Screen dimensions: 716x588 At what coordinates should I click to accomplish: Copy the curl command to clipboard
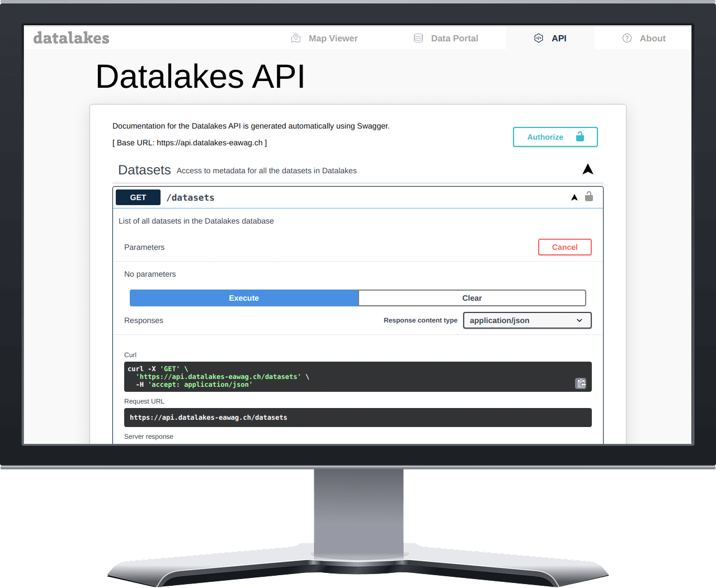click(581, 383)
